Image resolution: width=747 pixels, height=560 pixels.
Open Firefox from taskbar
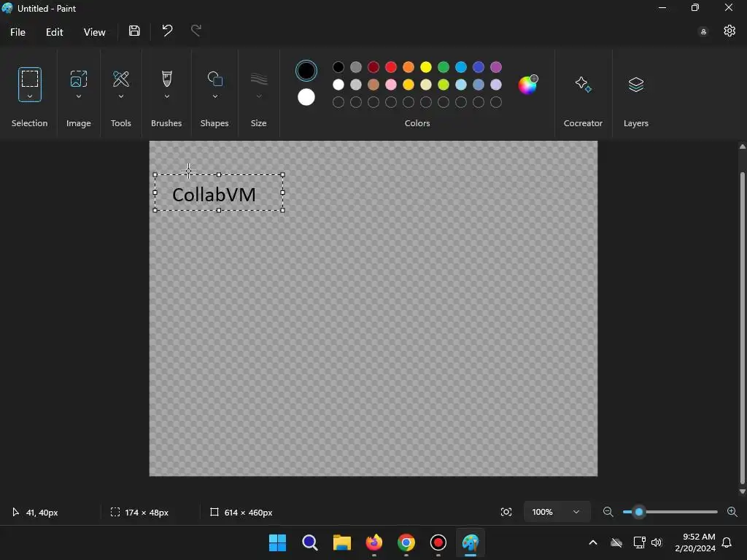click(374, 542)
